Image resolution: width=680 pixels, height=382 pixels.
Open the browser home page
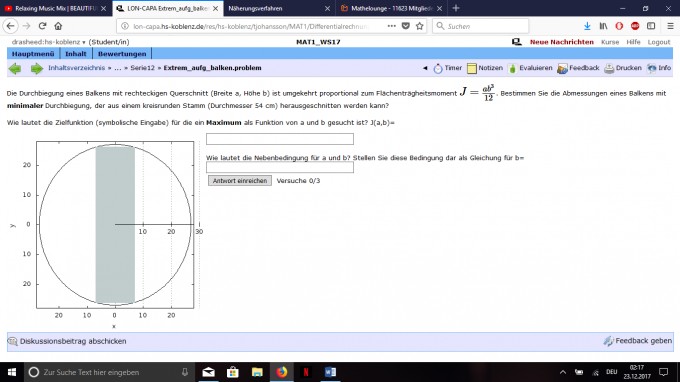pyautogui.click(x=58, y=26)
